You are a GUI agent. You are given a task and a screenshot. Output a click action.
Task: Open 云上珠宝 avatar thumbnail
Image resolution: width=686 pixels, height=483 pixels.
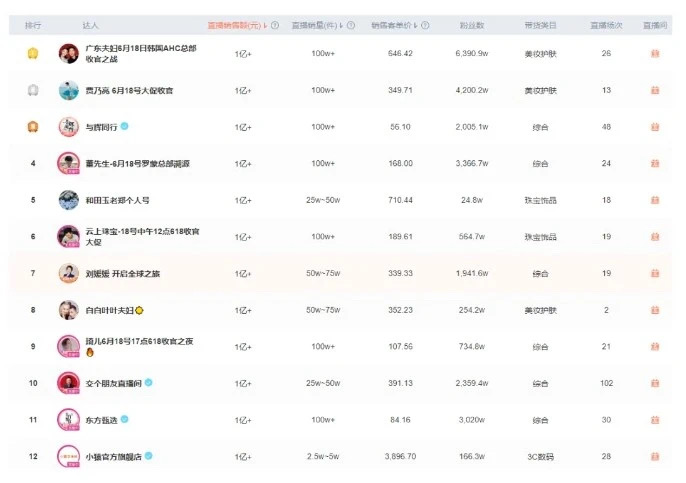pyautogui.click(x=69, y=237)
